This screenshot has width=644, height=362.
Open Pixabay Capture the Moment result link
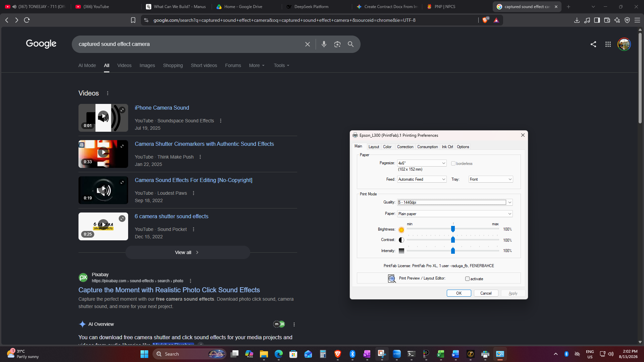point(169,290)
